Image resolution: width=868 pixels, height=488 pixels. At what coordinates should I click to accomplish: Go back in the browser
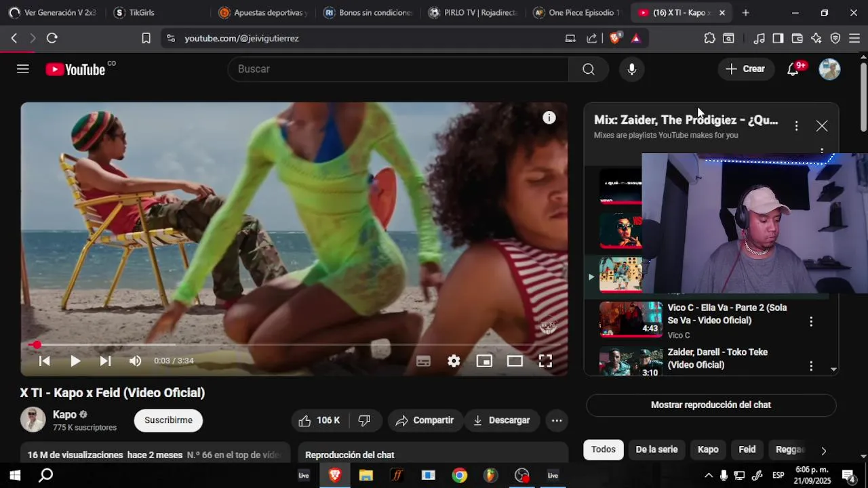[14, 39]
